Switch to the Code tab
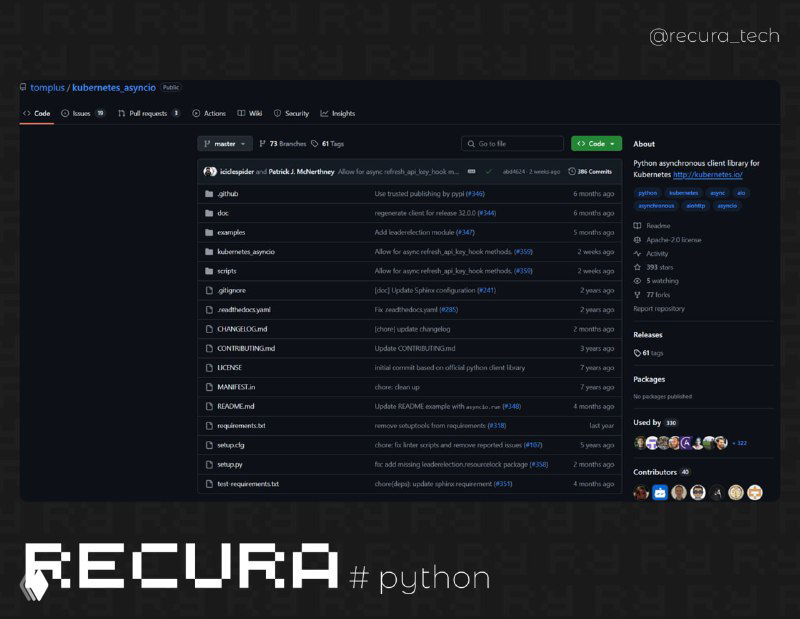Viewport: 800px width, 619px height. [x=40, y=113]
